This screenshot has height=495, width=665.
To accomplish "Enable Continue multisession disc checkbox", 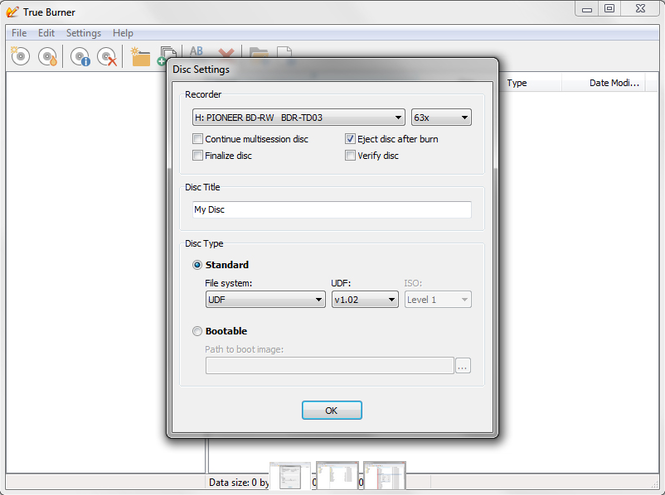I will click(x=197, y=139).
